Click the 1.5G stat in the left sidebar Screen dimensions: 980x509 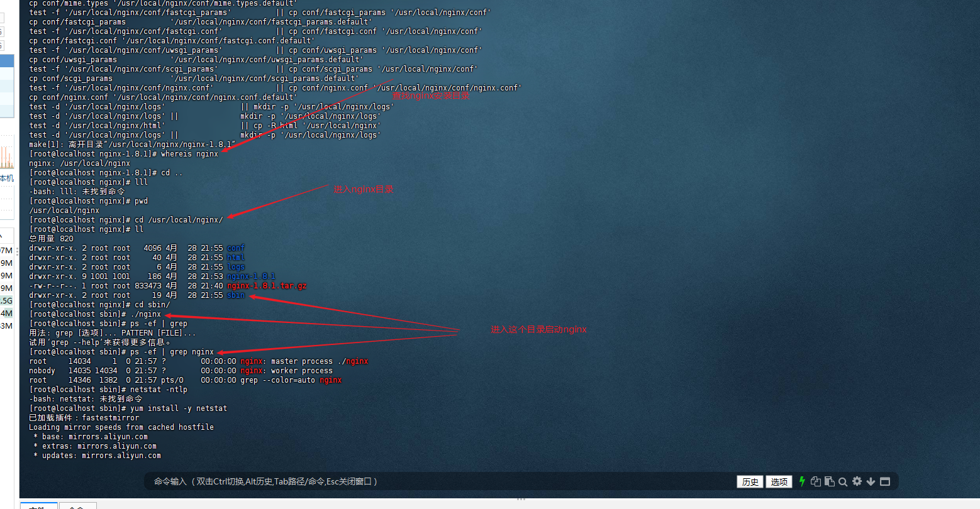6,300
